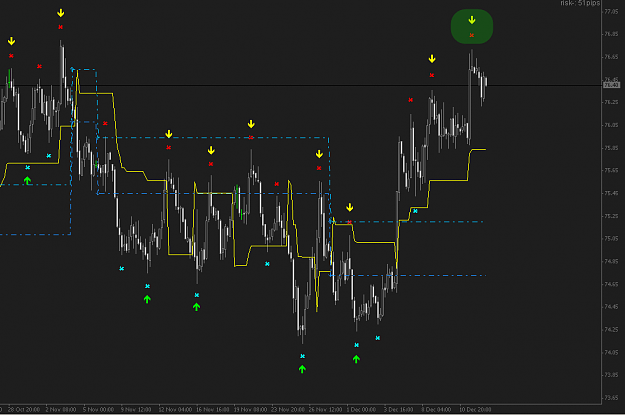
Task: Select the horizontal current price line
Action: [x=301, y=85]
